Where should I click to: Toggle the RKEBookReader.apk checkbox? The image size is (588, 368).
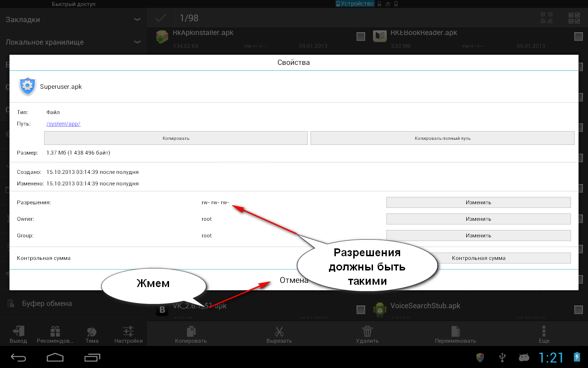[x=578, y=37]
